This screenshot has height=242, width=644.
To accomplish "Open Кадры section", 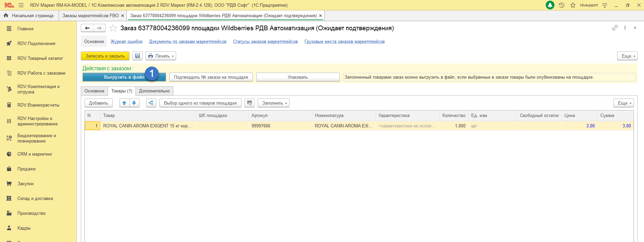I will [24, 228].
